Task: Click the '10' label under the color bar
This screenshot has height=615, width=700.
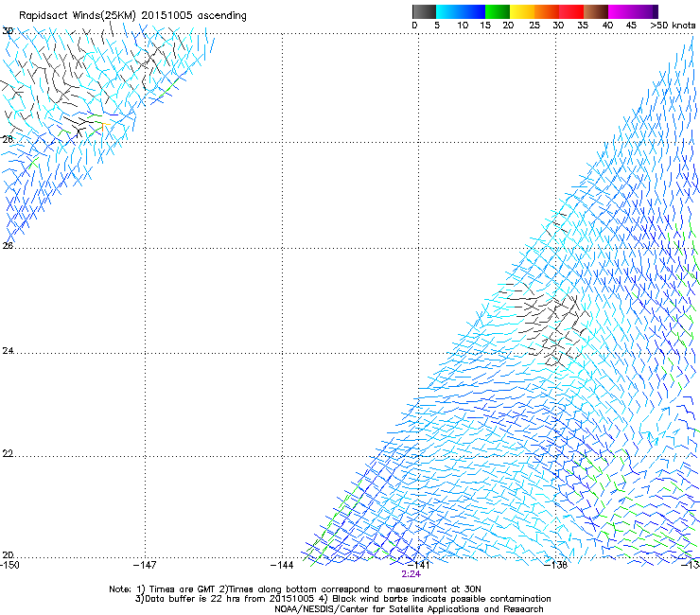Action: (x=463, y=26)
